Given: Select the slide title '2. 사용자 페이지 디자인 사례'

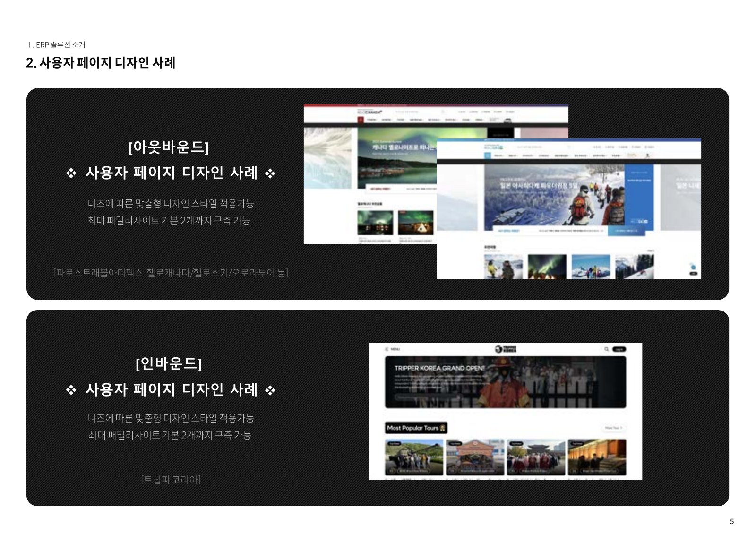Looking at the screenshot, I should (101, 62).
